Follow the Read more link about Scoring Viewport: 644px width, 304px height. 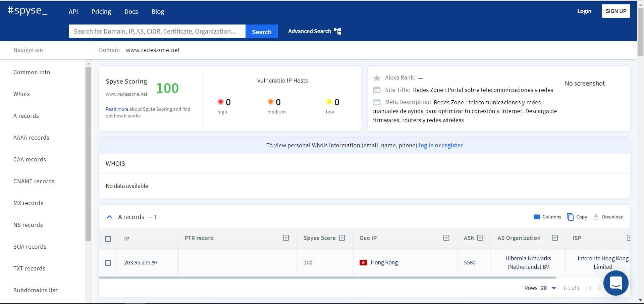[117, 109]
